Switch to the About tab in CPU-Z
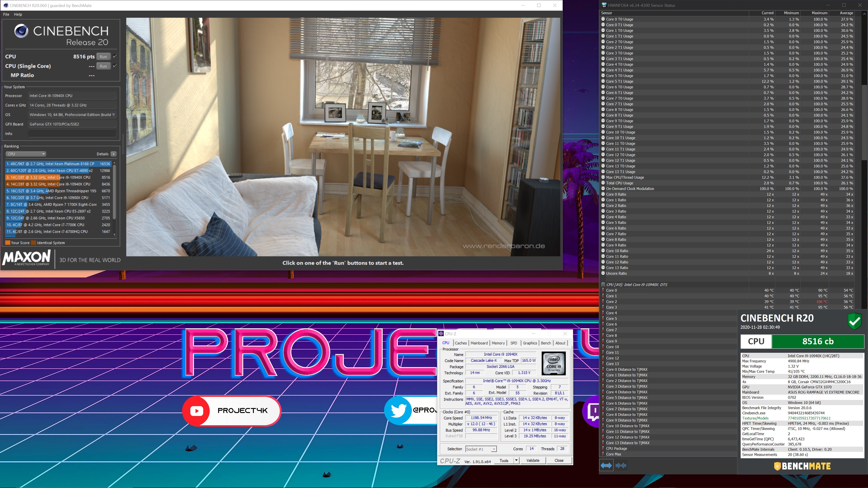Viewport: 868px width, 488px height. (560, 343)
